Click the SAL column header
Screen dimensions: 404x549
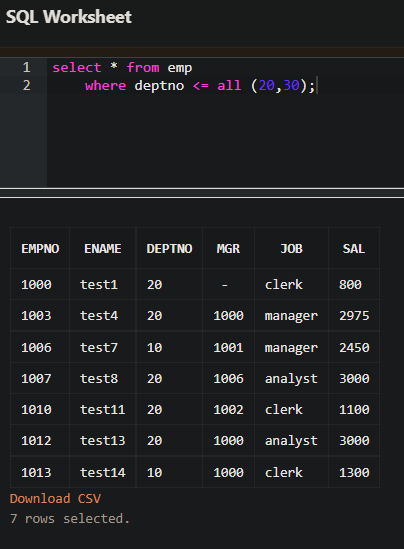tap(354, 249)
